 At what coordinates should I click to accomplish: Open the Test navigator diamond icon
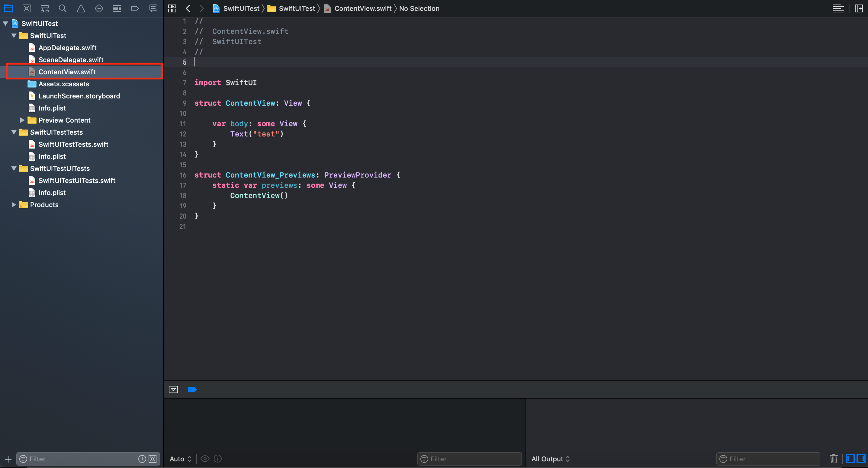pyautogui.click(x=99, y=8)
